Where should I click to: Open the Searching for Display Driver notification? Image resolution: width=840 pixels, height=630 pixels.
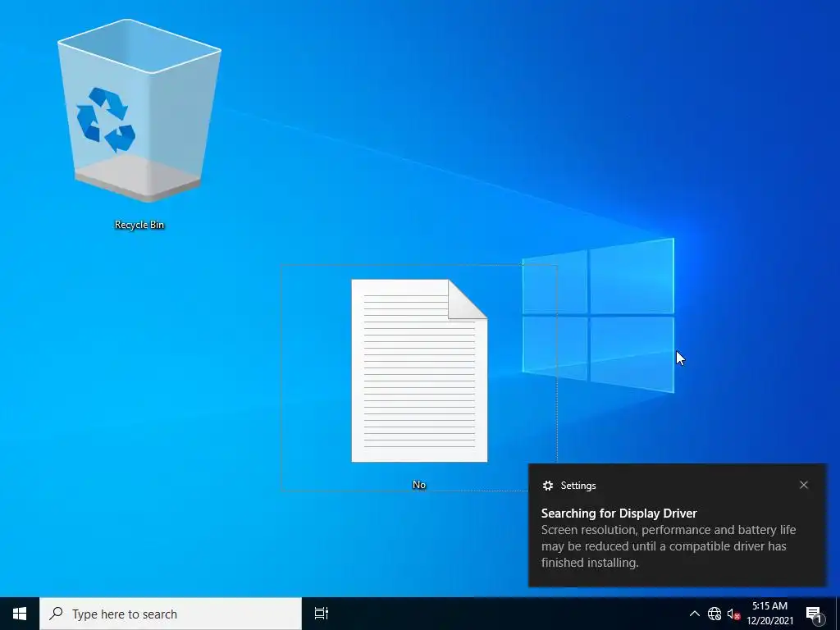click(678, 525)
